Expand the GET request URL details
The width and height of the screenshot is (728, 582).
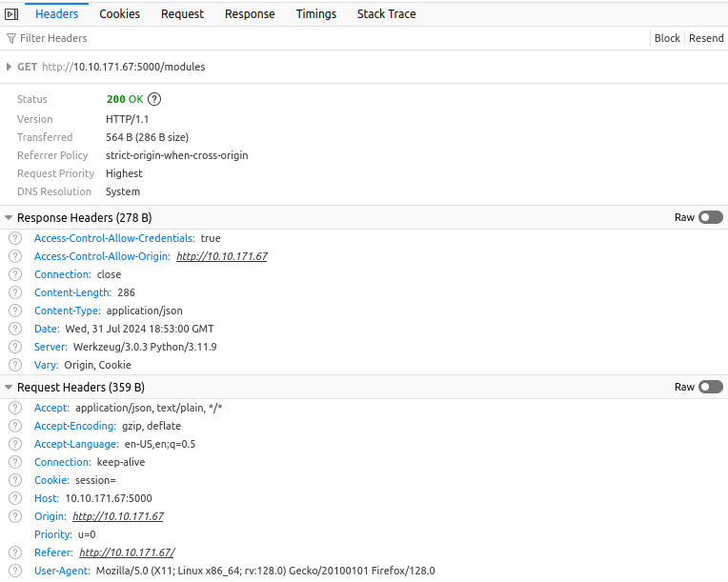point(10,67)
